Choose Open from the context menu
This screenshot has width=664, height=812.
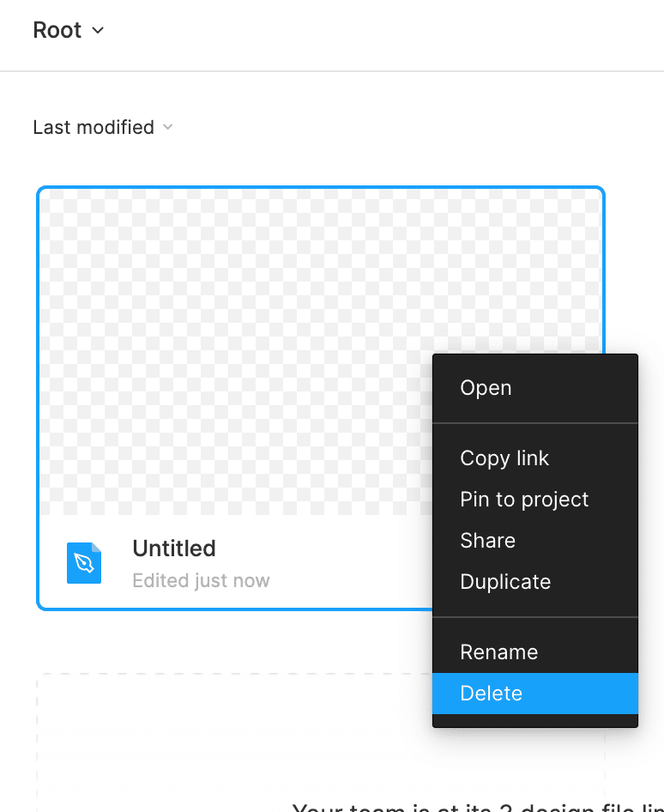coord(486,388)
